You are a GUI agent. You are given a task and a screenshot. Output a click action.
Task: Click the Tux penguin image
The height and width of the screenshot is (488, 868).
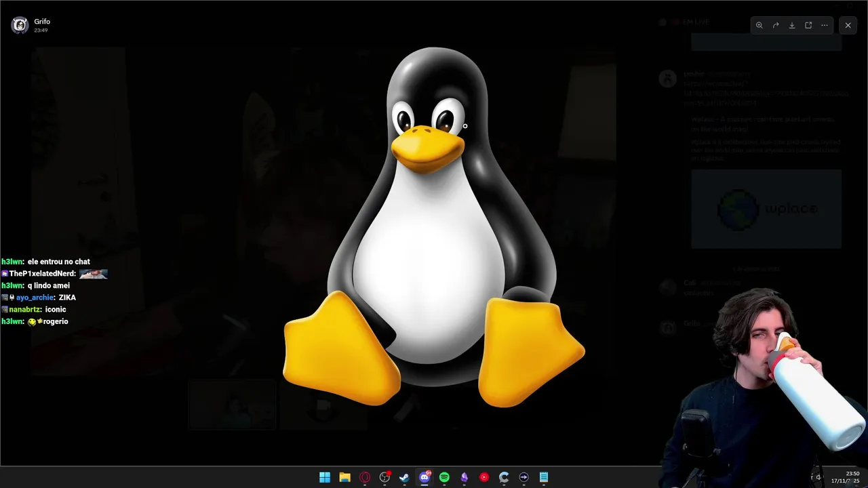[434, 227]
